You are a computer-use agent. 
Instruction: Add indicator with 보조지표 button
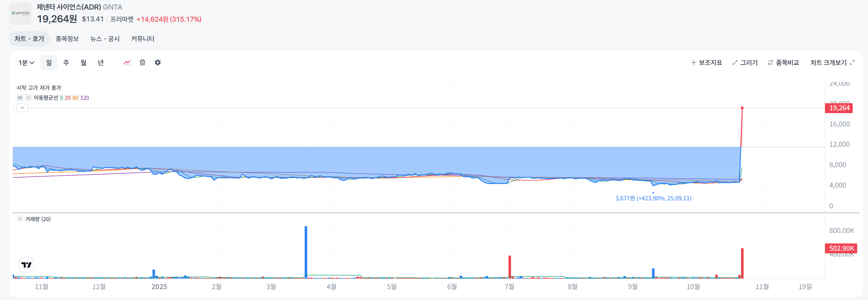click(x=706, y=63)
